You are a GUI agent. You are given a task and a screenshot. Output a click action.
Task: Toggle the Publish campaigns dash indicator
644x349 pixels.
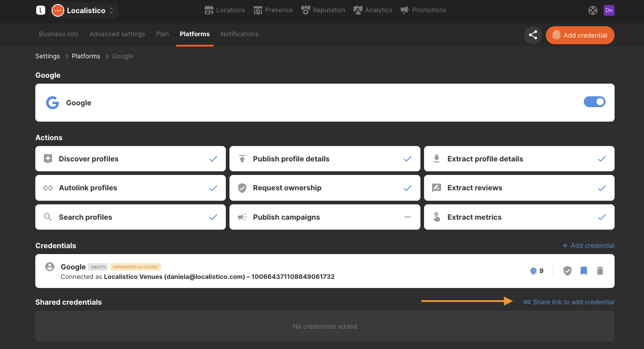408,217
